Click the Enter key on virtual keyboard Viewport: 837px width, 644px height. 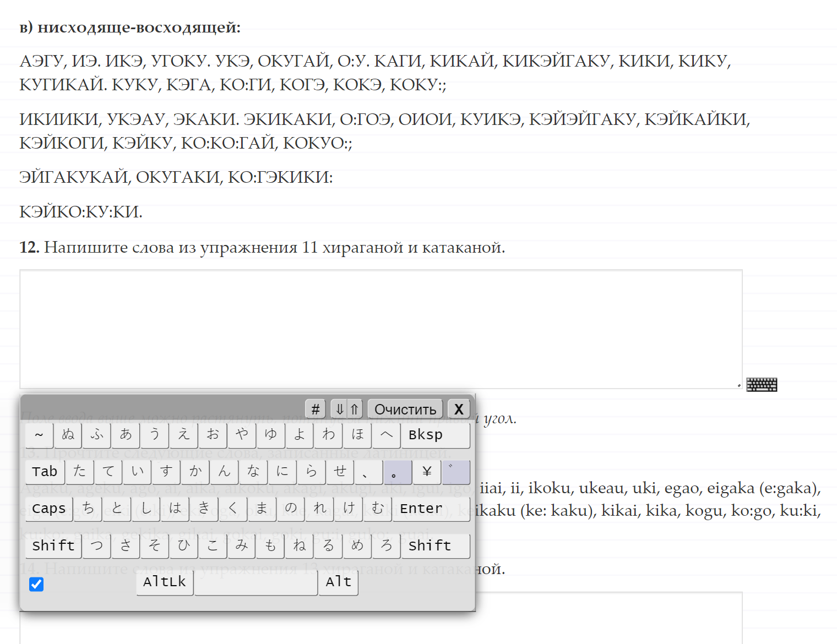431,509
